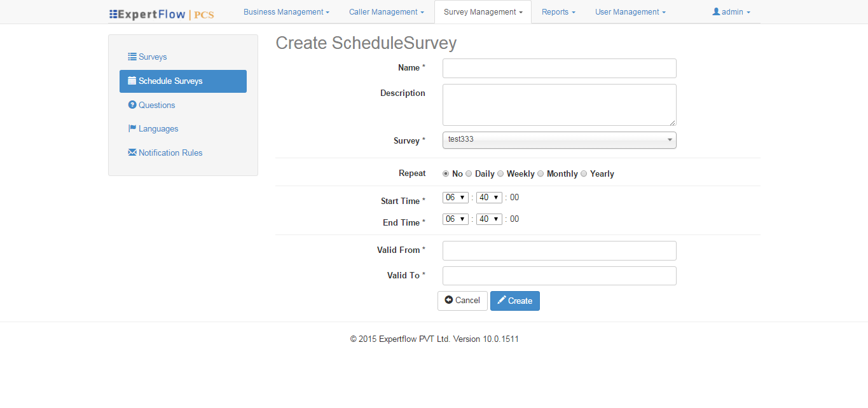The height and width of the screenshot is (408, 868).
Task: Select the Daily repeat option
Action: (469, 173)
